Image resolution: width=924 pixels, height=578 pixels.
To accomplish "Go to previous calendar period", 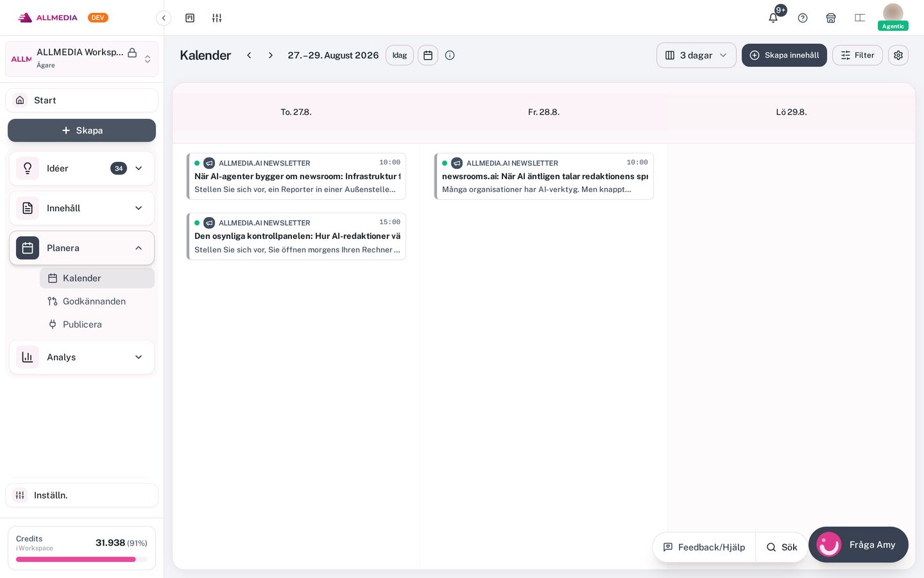I will [x=249, y=55].
